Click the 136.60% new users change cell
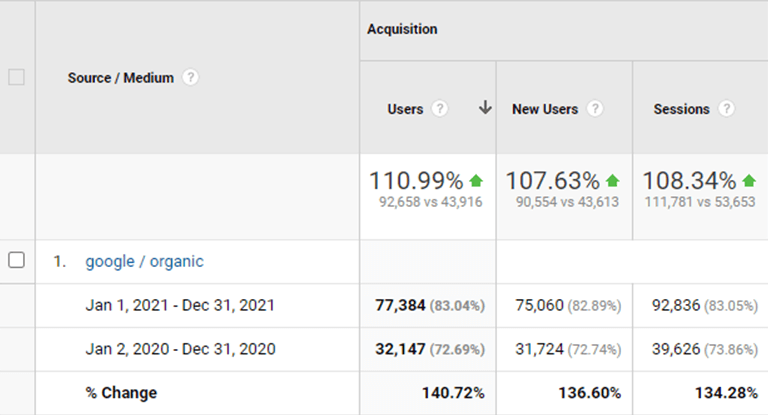 click(x=590, y=393)
